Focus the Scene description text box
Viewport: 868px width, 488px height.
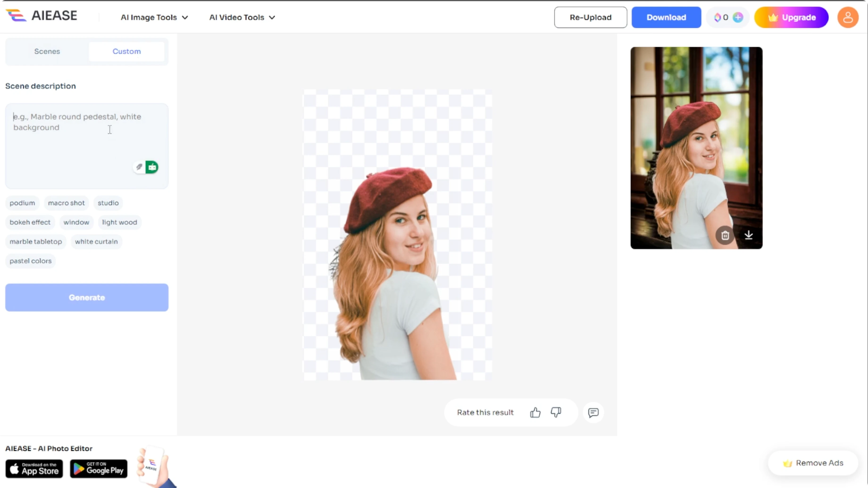pos(87,146)
